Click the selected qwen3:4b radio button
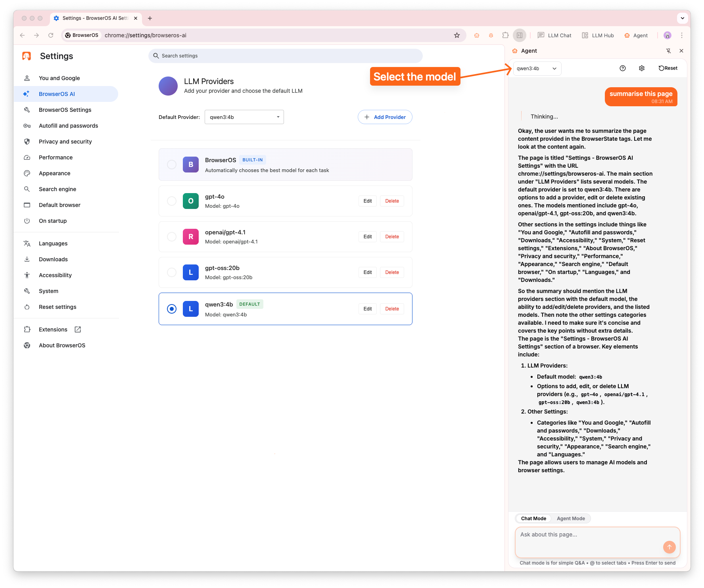Image resolution: width=704 pixels, height=588 pixels. (x=172, y=309)
